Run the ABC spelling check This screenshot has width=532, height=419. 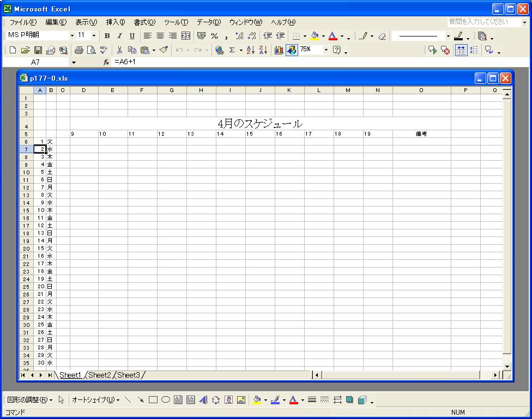[x=104, y=50]
